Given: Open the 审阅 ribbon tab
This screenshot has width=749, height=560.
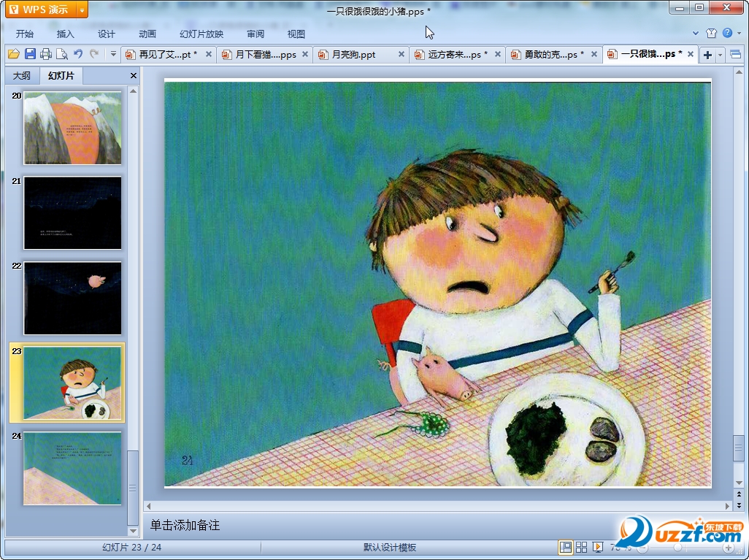Looking at the screenshot, I should [x=256, y=34].
